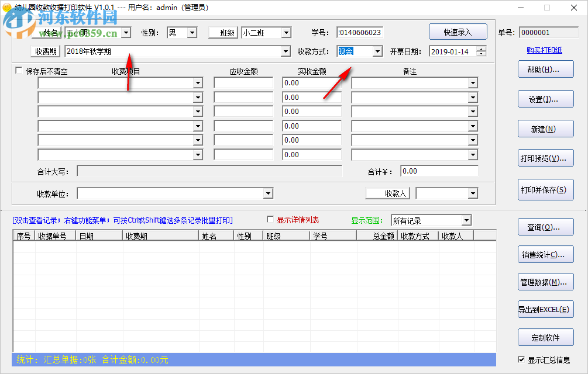The height and width of the screenshot is (374, 588).
Task: Click the 学号 table column header
Action: (333, 236)
